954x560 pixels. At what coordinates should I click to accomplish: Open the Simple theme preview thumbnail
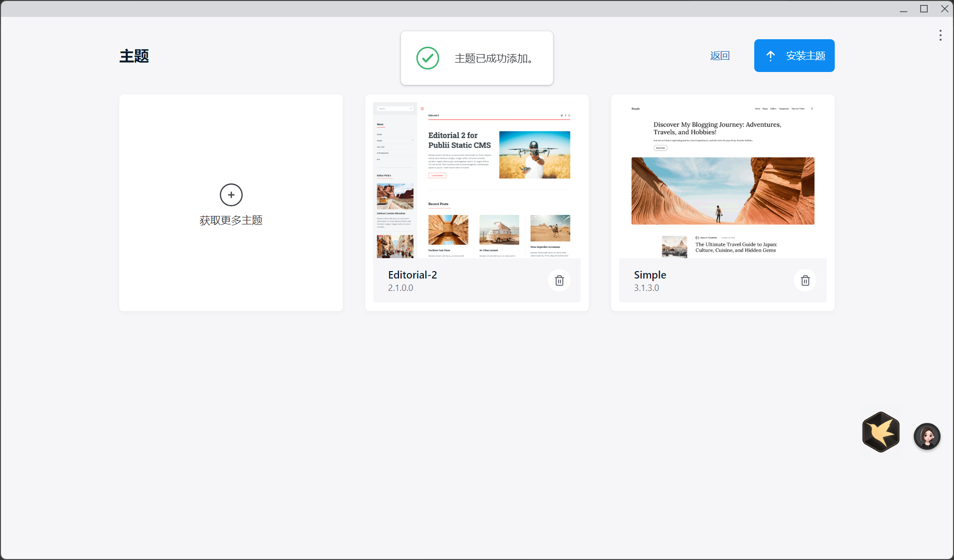(722, 180)
